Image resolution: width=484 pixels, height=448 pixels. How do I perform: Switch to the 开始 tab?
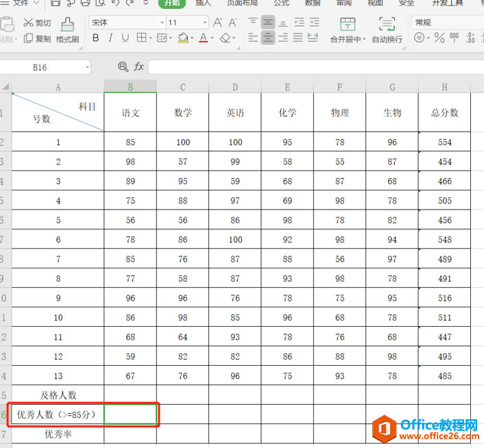point(172,3)
